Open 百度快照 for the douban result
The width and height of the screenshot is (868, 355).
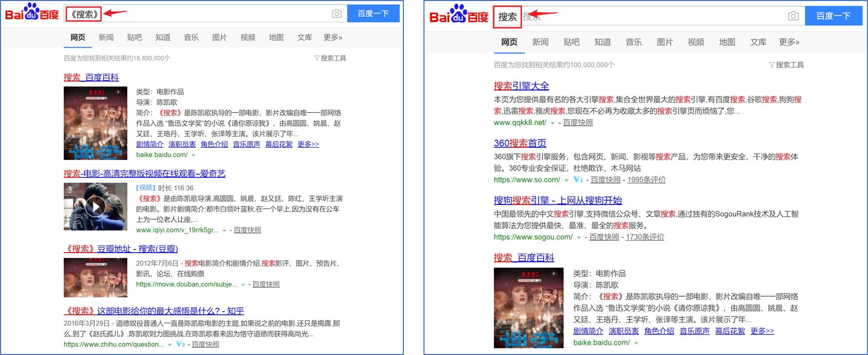[x=266, y=284]
